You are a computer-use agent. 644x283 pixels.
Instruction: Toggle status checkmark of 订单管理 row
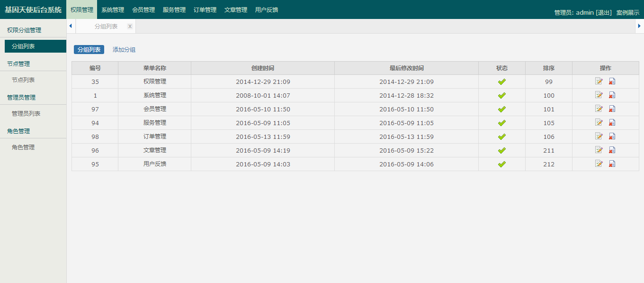(502, 137)
